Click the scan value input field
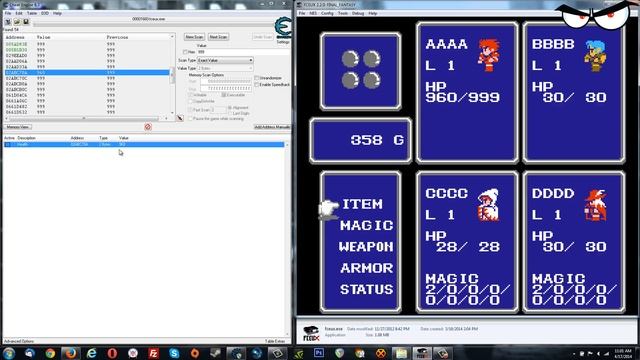 (244, 52)
